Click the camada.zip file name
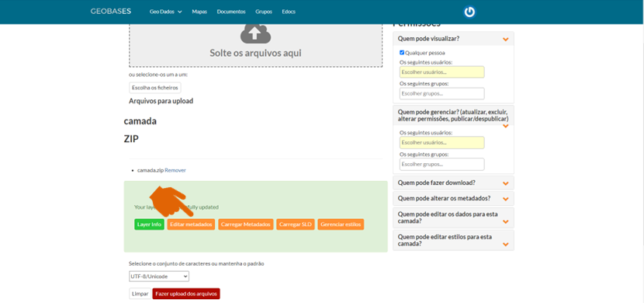The width and height of the screenshot is (644, 303). (151, 170)
